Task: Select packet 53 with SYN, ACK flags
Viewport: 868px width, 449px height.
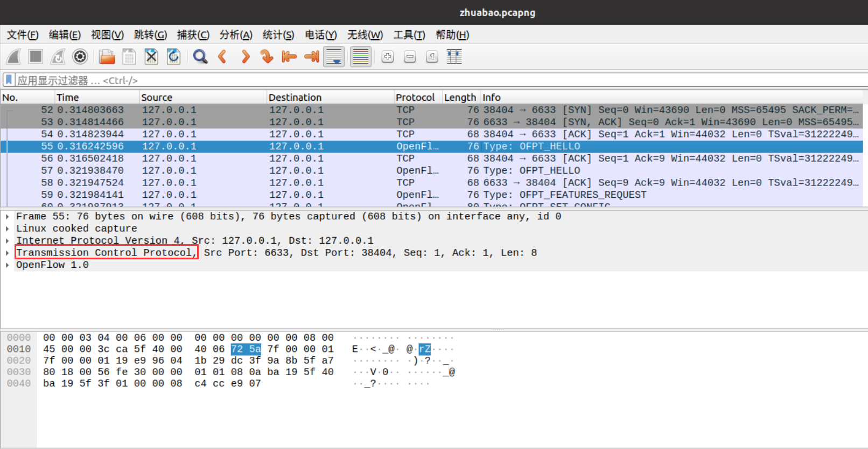Action: coord(431,122)
